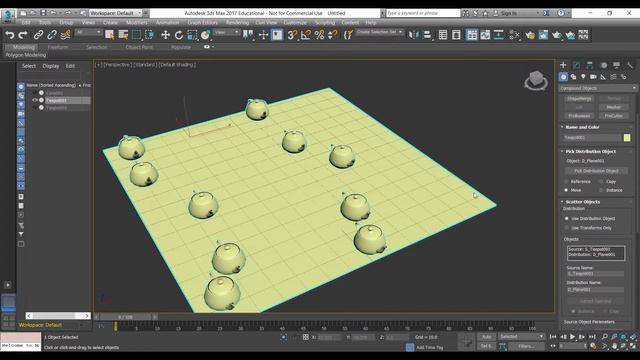Open the Create Selection Set dropdown
Image resolution: width=640 pixels, height=360 pixels.
point(379,32)
